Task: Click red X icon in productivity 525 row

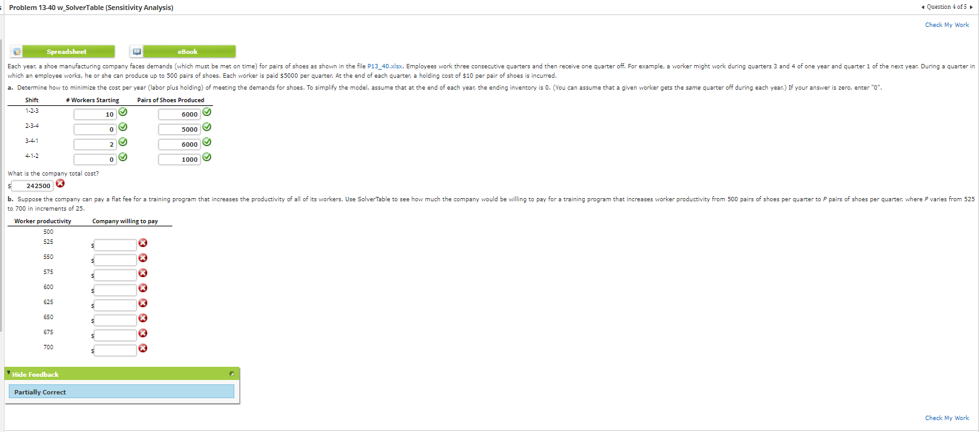Action: pos(142,243)
